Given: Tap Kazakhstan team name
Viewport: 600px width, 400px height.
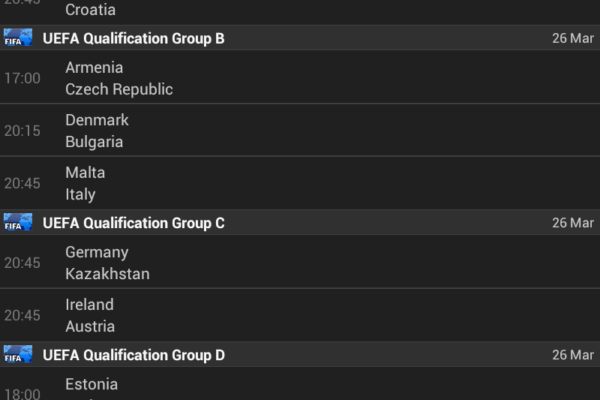Looking at the screenshot, I should pyautogui.click(x=107, y=274).
